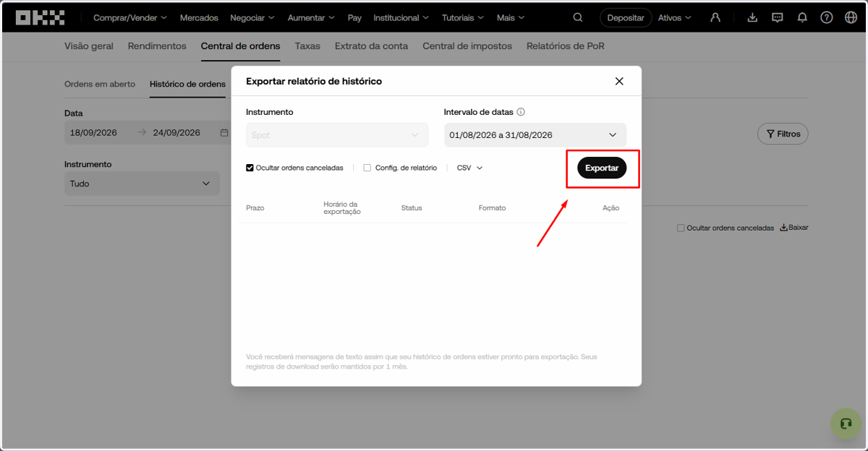
Task: Switch to Ordens em aberto sub-tab
Action: tap(100, 84)
